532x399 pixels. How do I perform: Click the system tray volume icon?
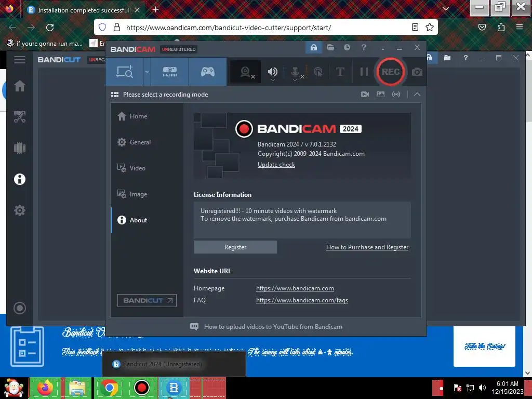click(x=482, y=388)
